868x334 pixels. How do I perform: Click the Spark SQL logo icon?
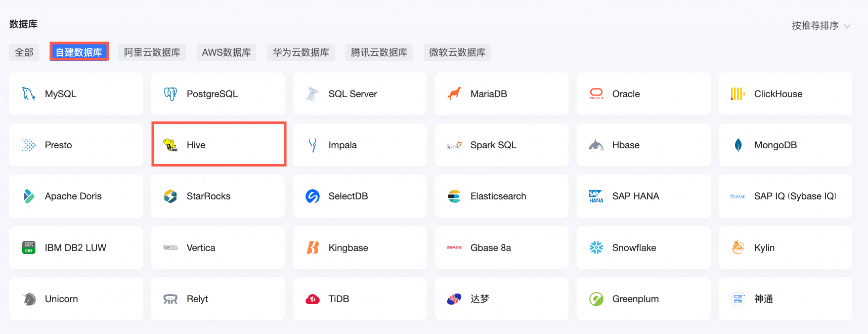pyautogui.click(x=454, y=145)
